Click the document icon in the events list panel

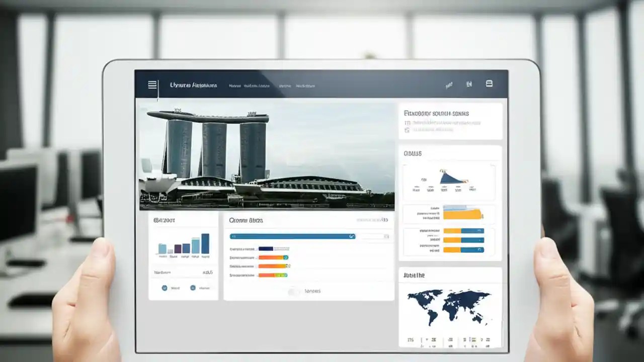tap(408, 130)
